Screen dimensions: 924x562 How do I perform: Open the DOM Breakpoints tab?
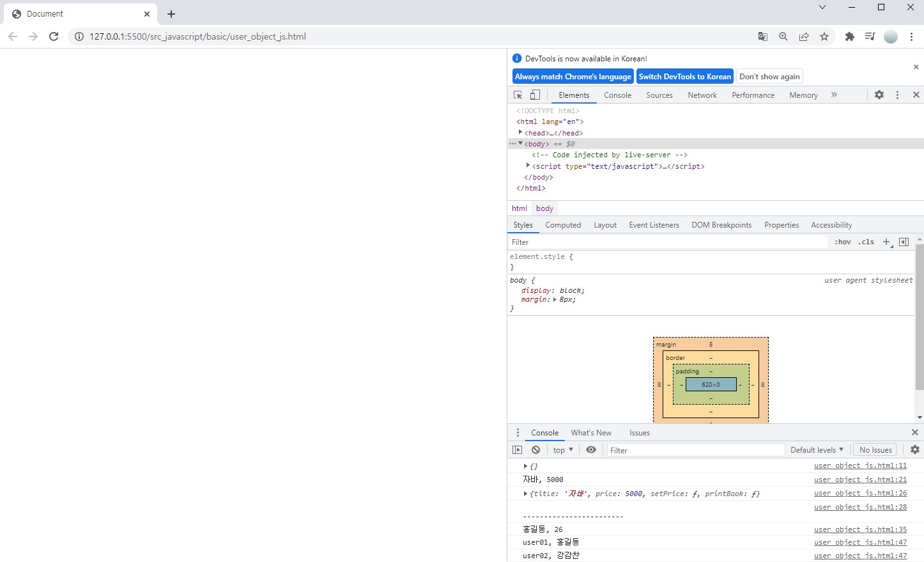(721, 225)
